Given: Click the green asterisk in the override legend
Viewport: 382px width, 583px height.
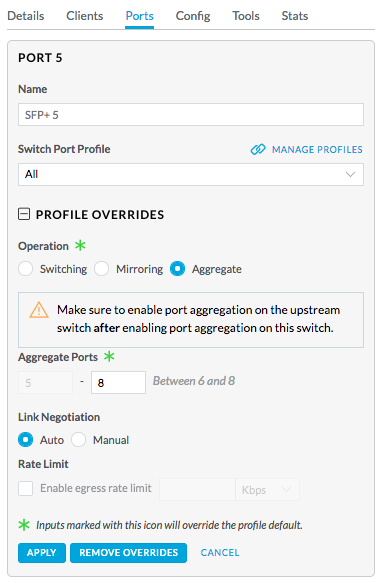Looking at the screenshot, I should pos(24,525).
